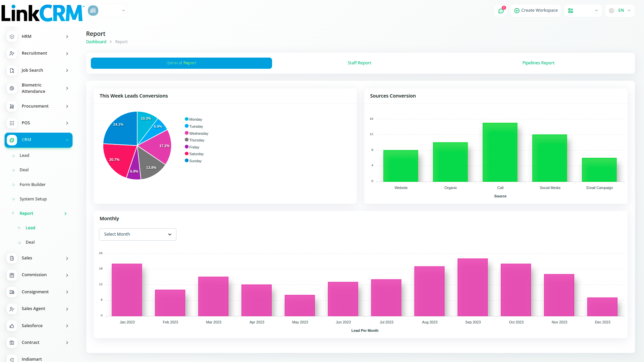Click the Salesforce thumbs-up icon

pyautogui.click(x=12, y=326)
